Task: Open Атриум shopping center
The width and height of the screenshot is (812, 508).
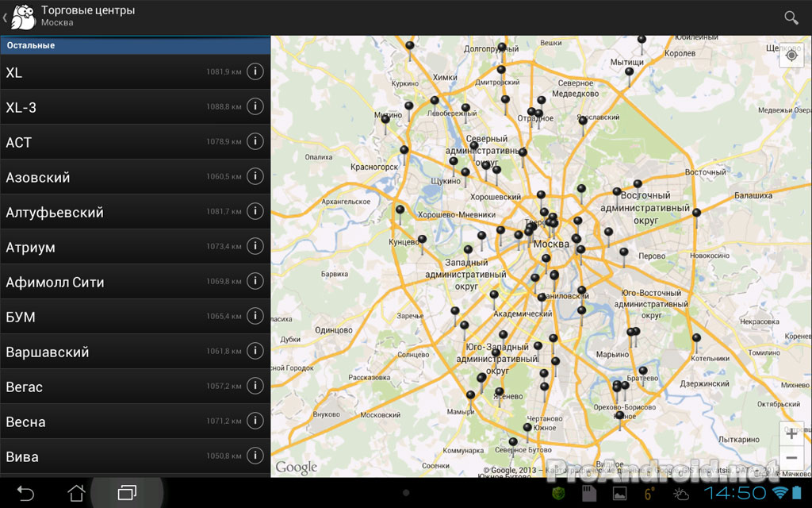Action: (x=135, y=246)
